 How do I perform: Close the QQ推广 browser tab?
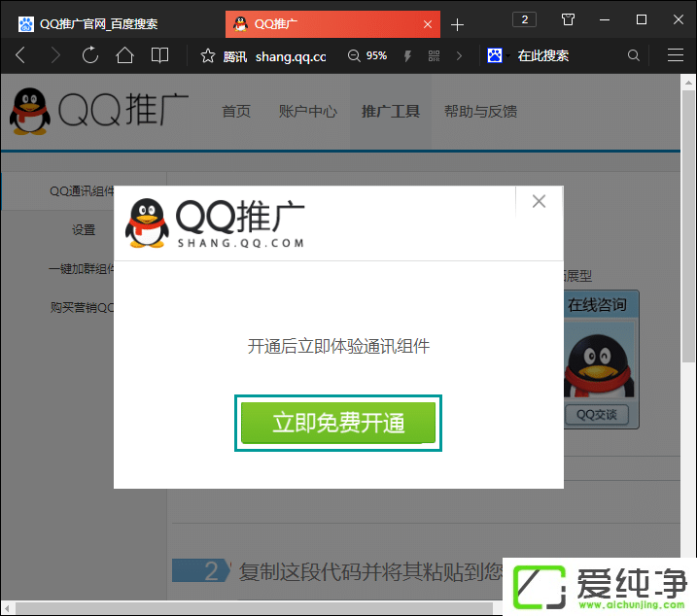(x=428, y=24)
